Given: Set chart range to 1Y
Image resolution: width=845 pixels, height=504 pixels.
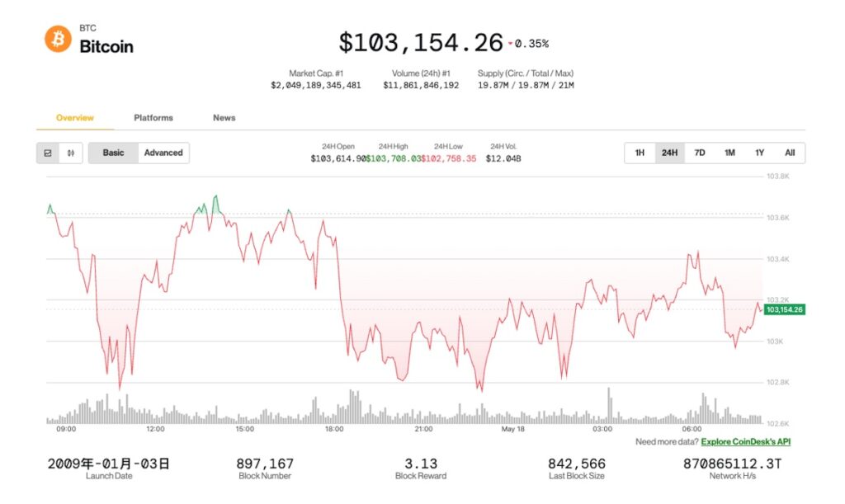Looking at the screenshot, I should tap(760, 153).
